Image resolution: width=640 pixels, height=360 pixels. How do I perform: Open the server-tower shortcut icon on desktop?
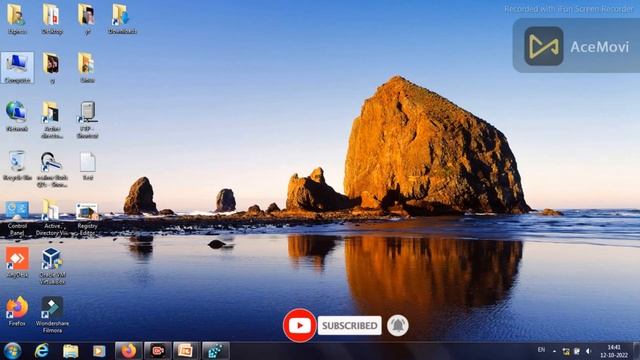pos(87,120)
